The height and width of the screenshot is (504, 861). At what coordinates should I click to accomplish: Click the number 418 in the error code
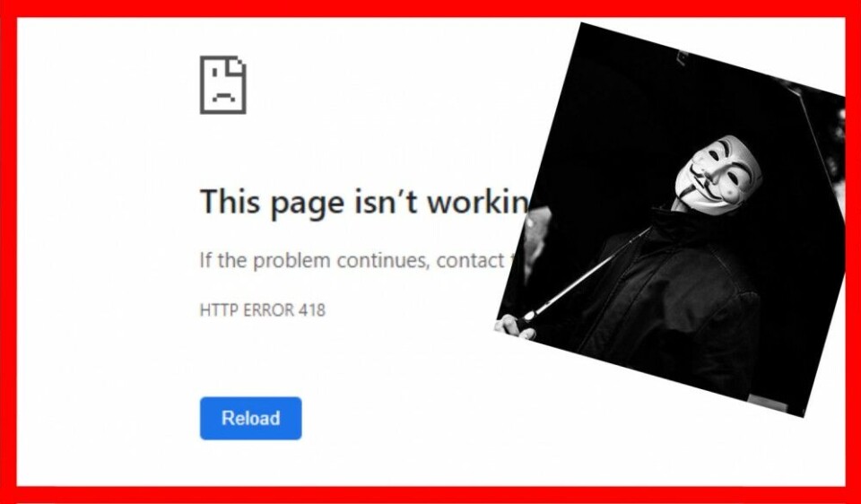(x=312, y=310)
